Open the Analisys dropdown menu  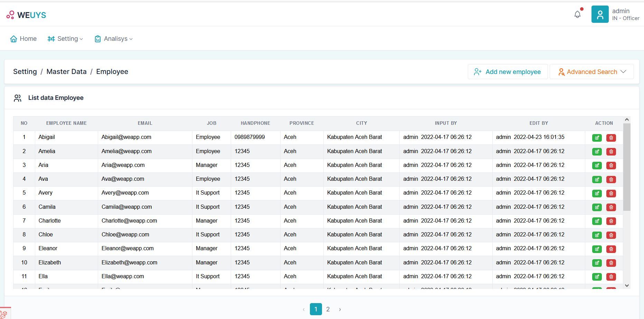pyautogui.click(x=114, y=39)
